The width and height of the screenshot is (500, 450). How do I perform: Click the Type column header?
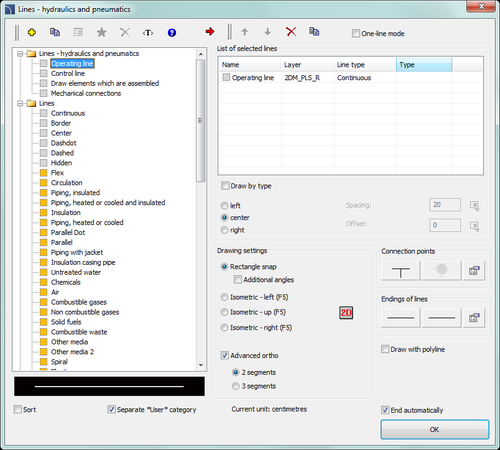pyautogui.click(x=424, y=65)
